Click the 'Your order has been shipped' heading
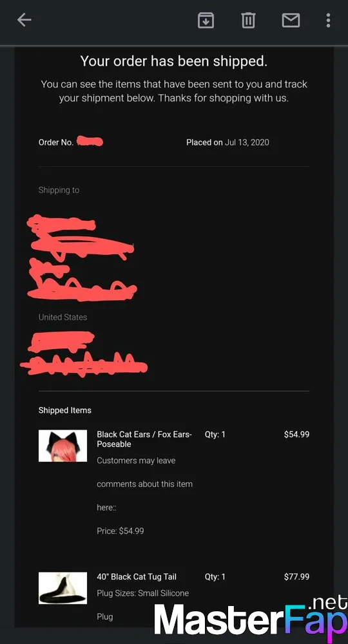This screenshot has width=348, height=644. tap(174, 61)
